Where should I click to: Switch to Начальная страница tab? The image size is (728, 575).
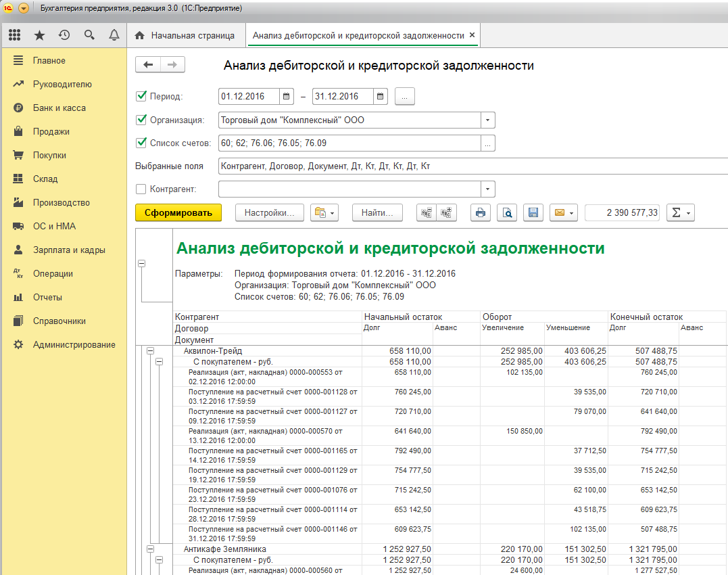pos(185,35)
